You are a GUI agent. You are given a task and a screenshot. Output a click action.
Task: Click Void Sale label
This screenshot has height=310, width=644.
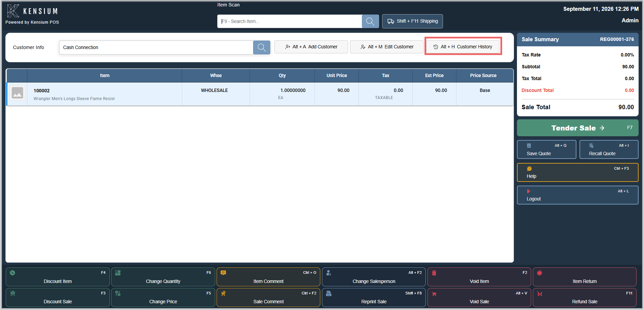pos(479,302)
